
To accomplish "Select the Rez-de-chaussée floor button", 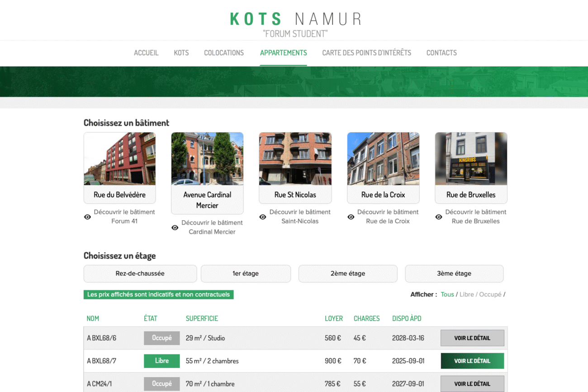I will (140, 274).
